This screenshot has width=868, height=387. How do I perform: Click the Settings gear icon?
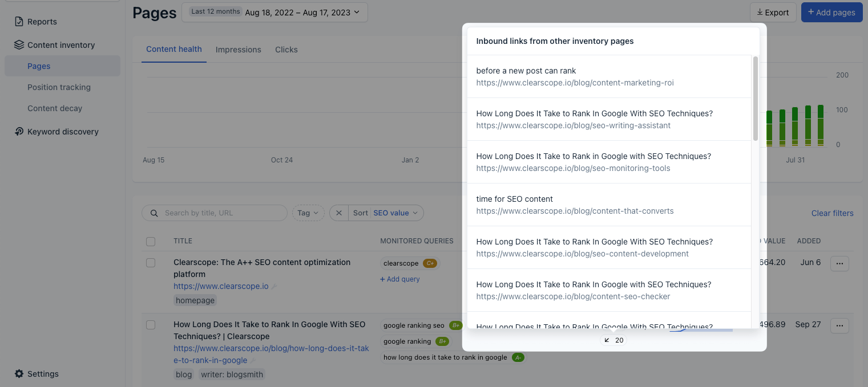coord(19,374)
